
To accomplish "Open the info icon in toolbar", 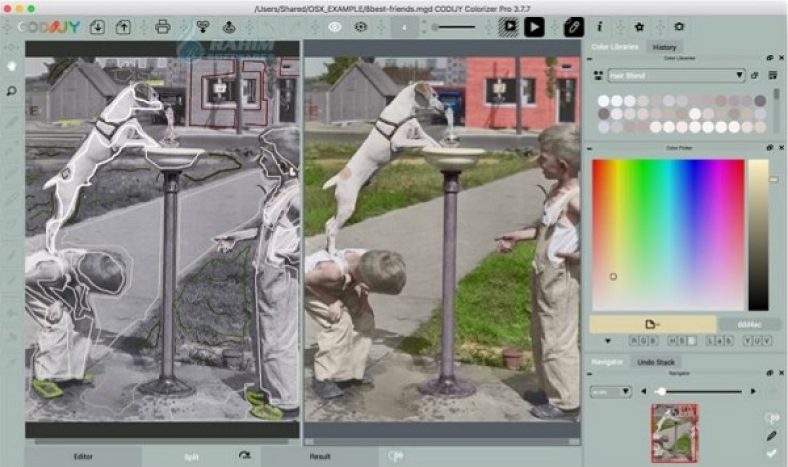I will click(x=599, y=27).
